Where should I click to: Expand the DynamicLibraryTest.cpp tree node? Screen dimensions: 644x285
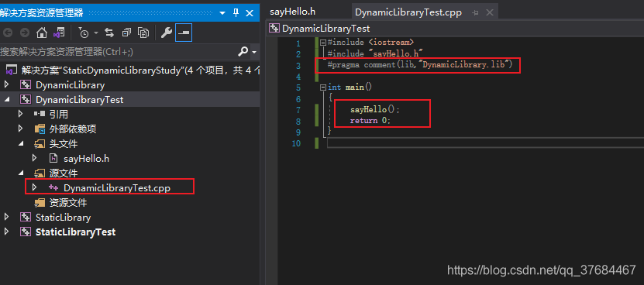point(35,187)
